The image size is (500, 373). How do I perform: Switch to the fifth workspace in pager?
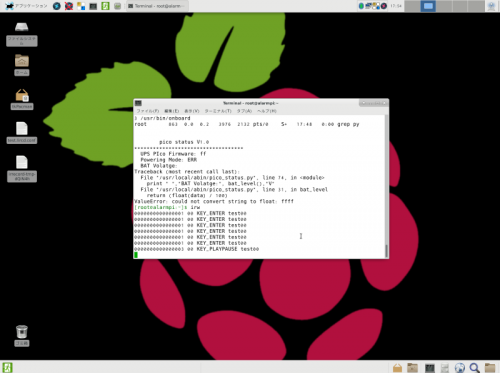click(x=476, y=6)
